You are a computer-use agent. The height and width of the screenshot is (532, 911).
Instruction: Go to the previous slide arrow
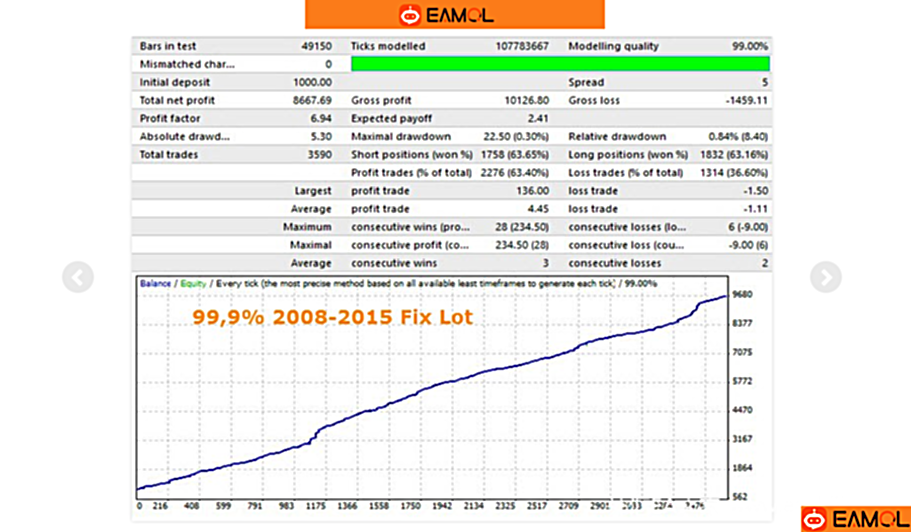(78, 277)
